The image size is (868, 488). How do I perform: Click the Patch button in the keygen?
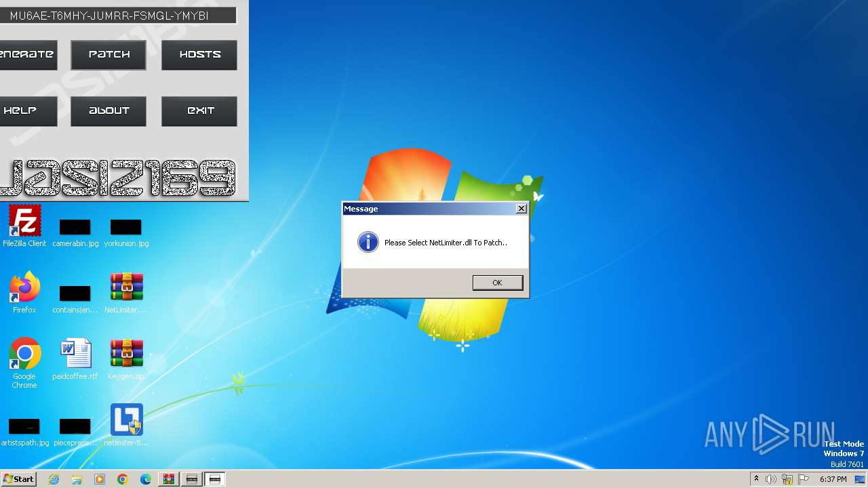108,54
